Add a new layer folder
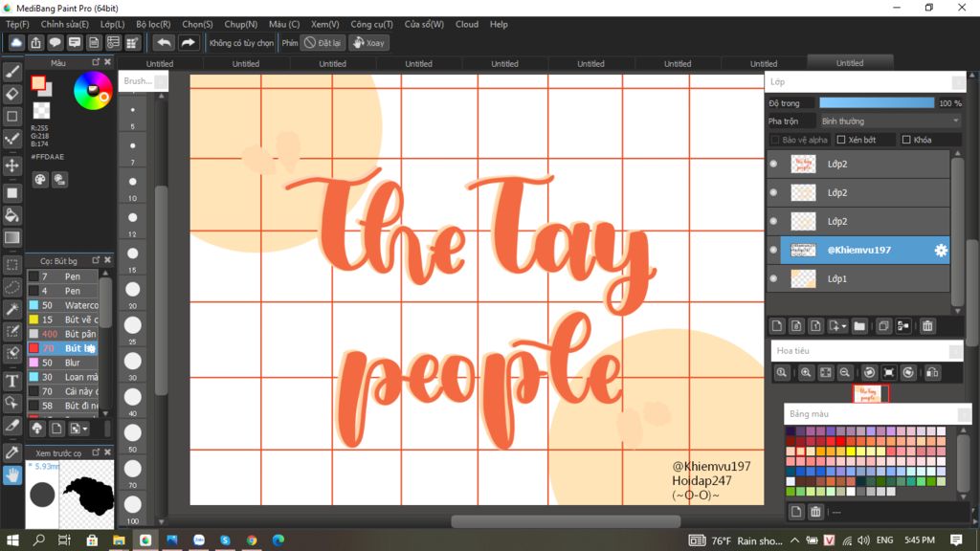Screen dimensions: 980x551 (x=859, y=325)
